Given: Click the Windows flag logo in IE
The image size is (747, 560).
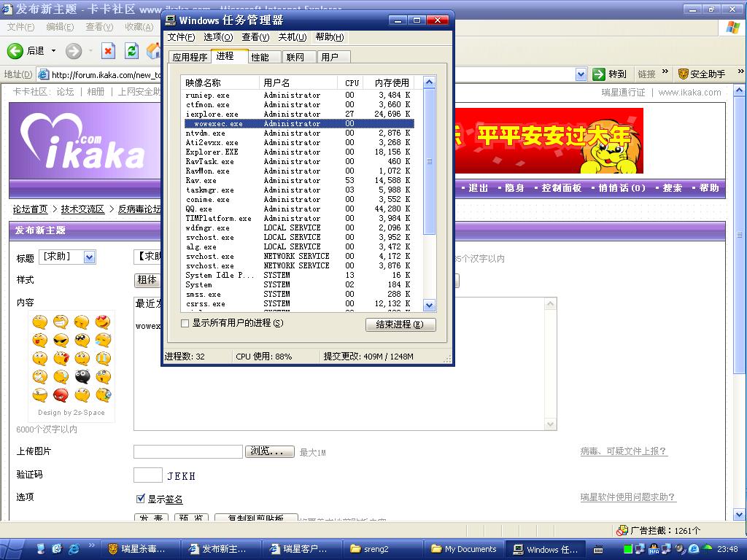Looking at the screenshot, I should pyautogui.click(x=732, y=27).
